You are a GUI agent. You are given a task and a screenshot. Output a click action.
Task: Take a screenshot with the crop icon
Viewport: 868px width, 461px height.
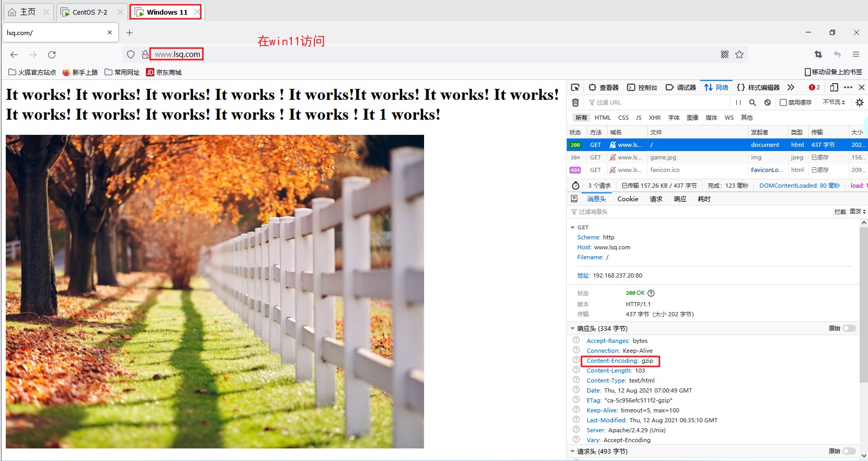coord(818,54)
